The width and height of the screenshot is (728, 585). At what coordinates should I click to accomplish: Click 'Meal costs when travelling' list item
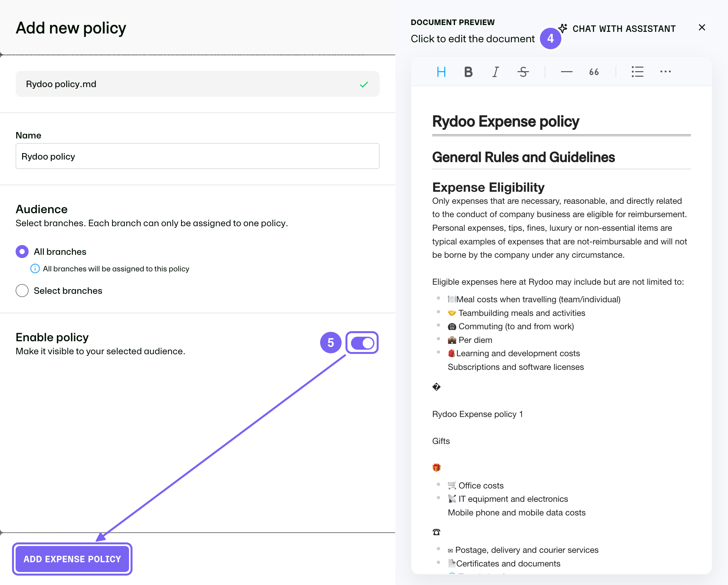click(x=534, y=299)
